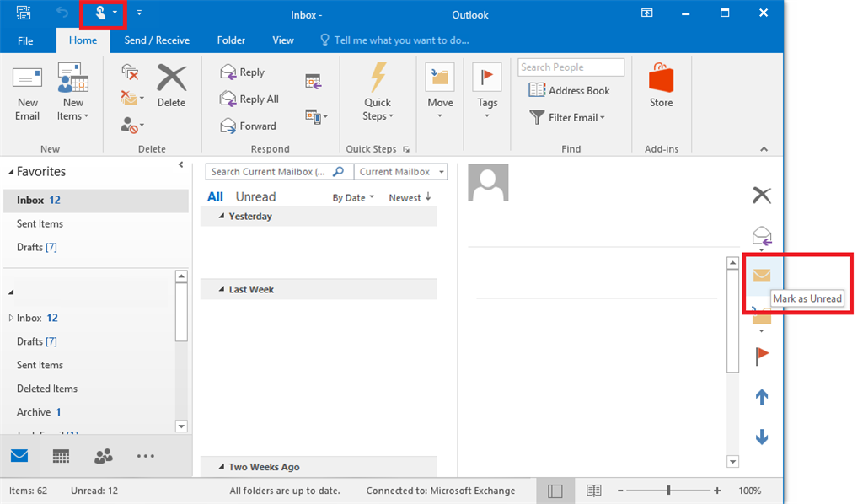Open the Store add-ins
The height and width of the screenshot is (504, 863).
click(x=661, y=86)
